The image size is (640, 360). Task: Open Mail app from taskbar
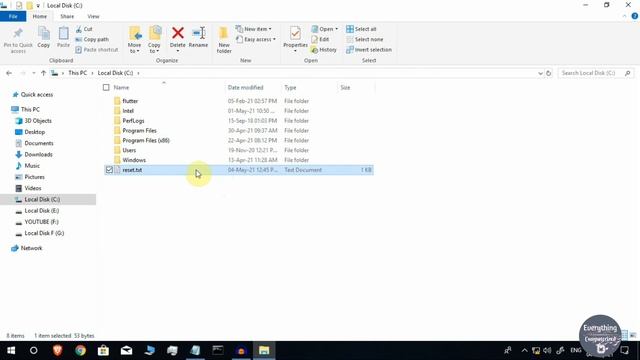point(126,350)
